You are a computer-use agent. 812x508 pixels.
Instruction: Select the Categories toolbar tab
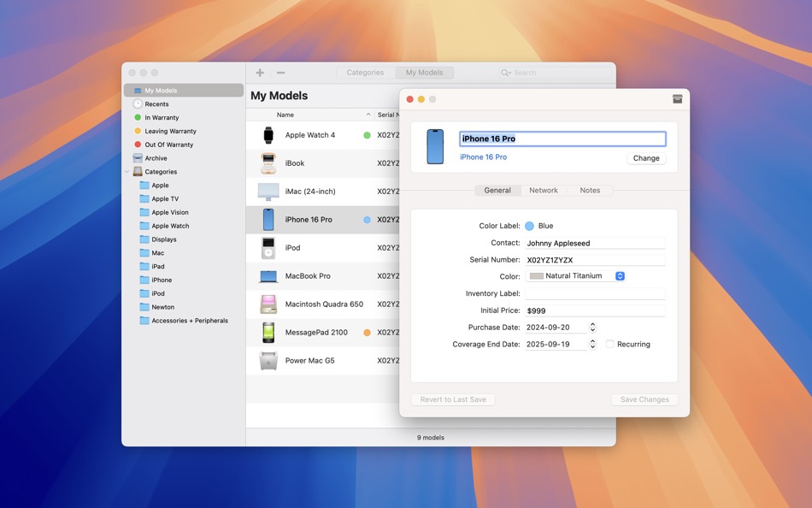[x=365, y=73]
